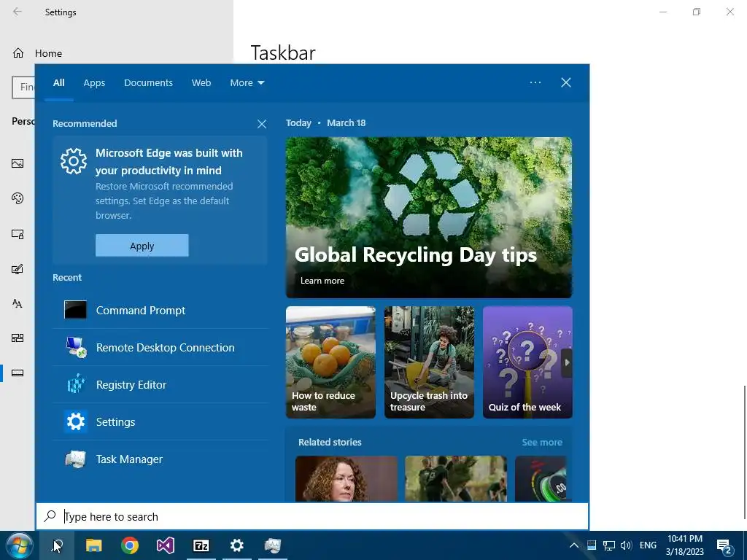Open related story with woman portrait

pos(347,478)
